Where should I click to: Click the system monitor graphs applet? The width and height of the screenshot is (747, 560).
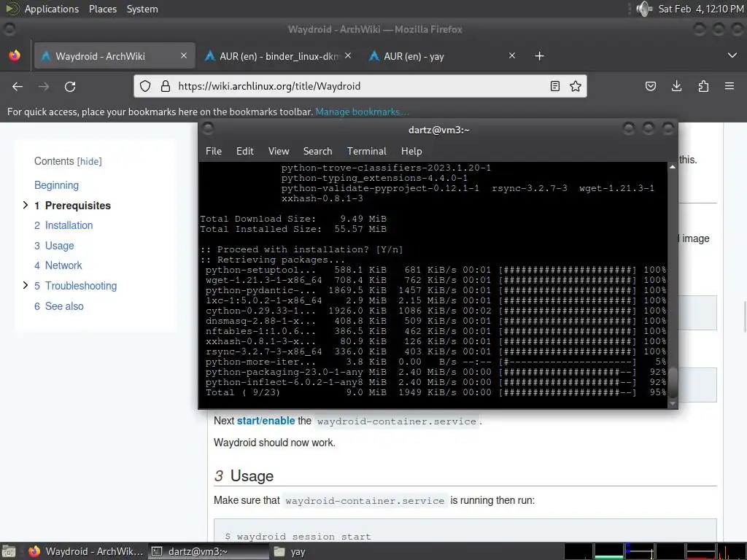pyautogui.click(x=655, y=551)
